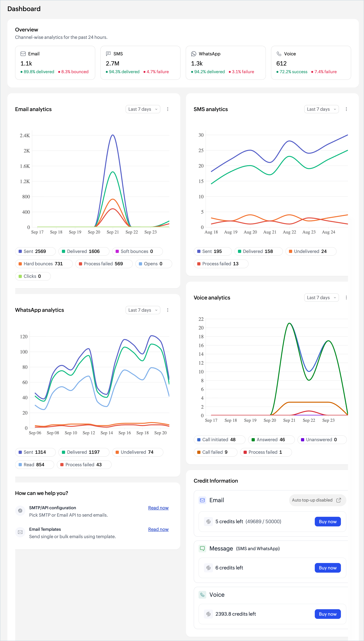Screen dimensions: 364x641
Task: Expand SMS analytics Last 7 days dropdown
Action: coord(321,109)
